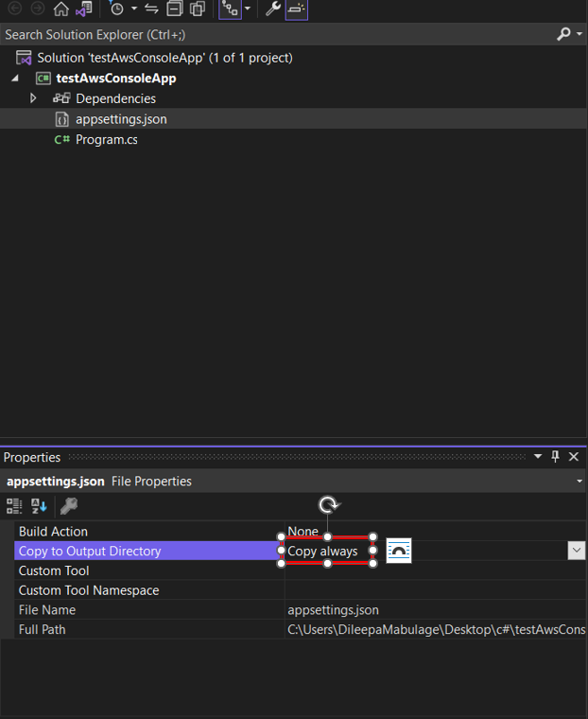Close the Properties panel

573,457
